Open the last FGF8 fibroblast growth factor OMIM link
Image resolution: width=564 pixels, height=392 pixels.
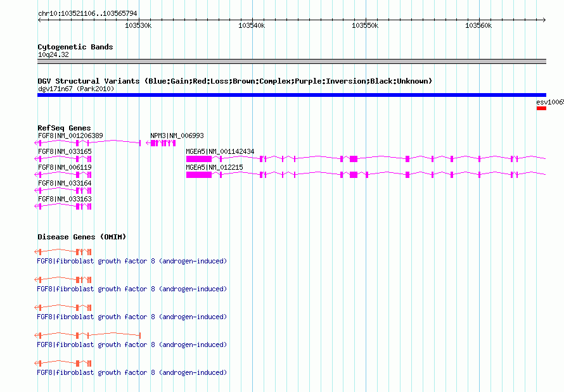(132, 372)
